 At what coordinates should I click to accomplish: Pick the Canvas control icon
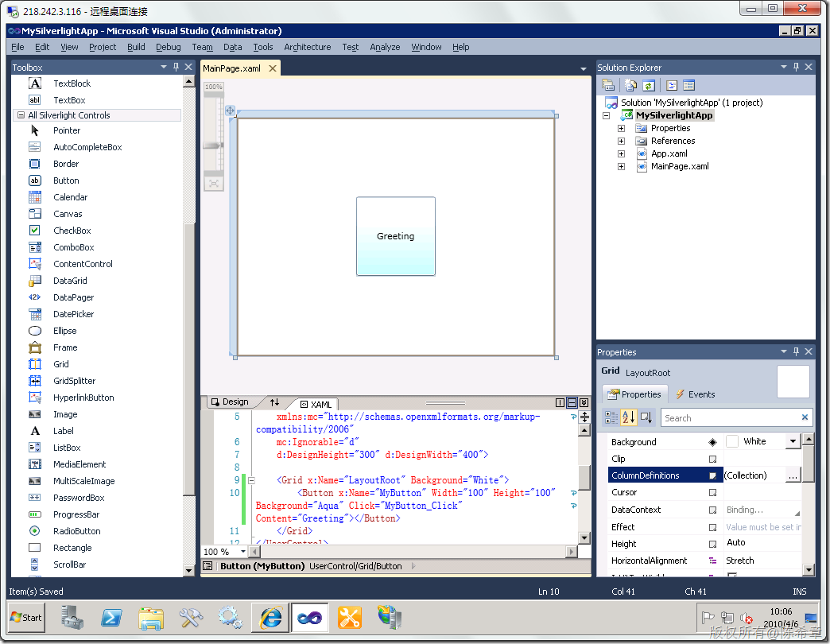coord(35,214)
